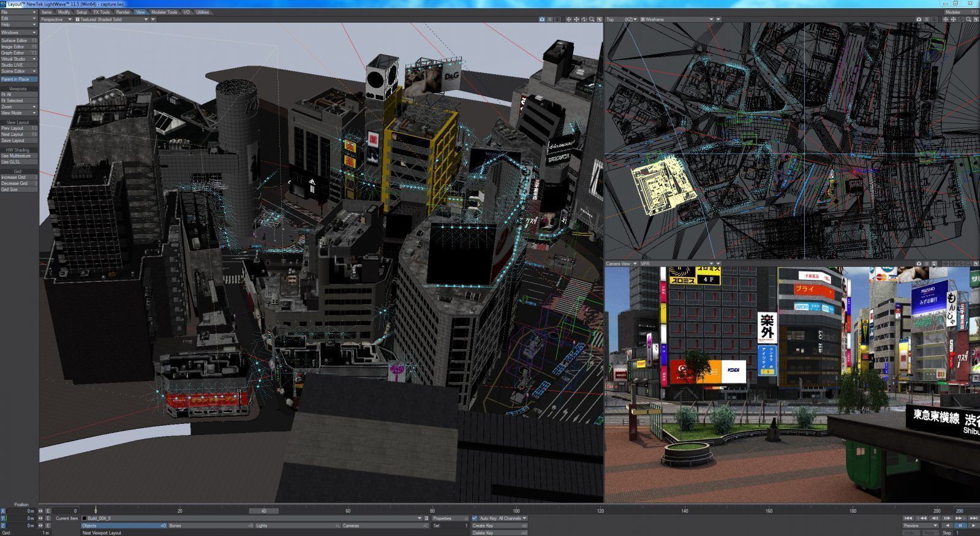Screen dimensions: 980x536
Task: Toggle Use GLSL shading
Action: click(x=19, y=162)
